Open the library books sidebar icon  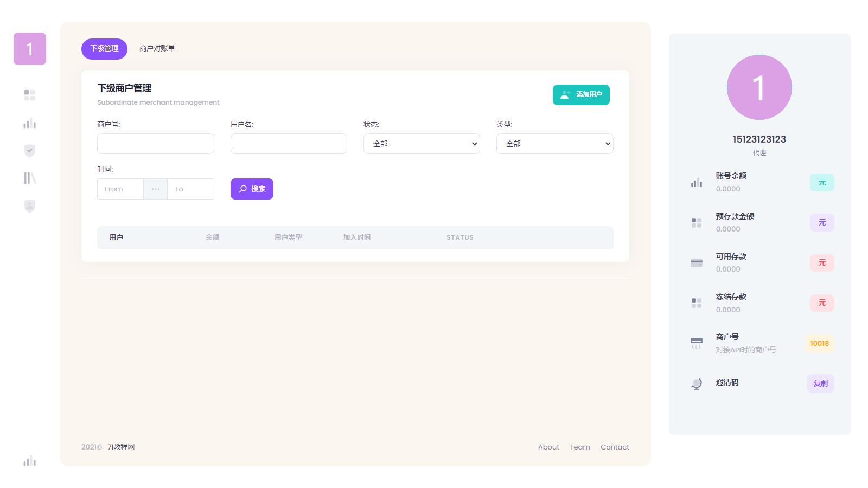[x=30, y=178]
